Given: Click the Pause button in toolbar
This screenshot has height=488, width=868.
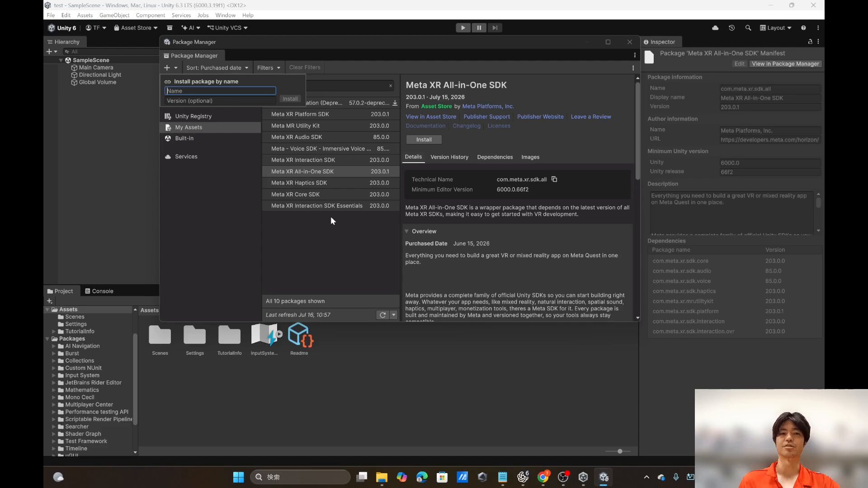Looking at the screenshot, I should pos(479,28).
